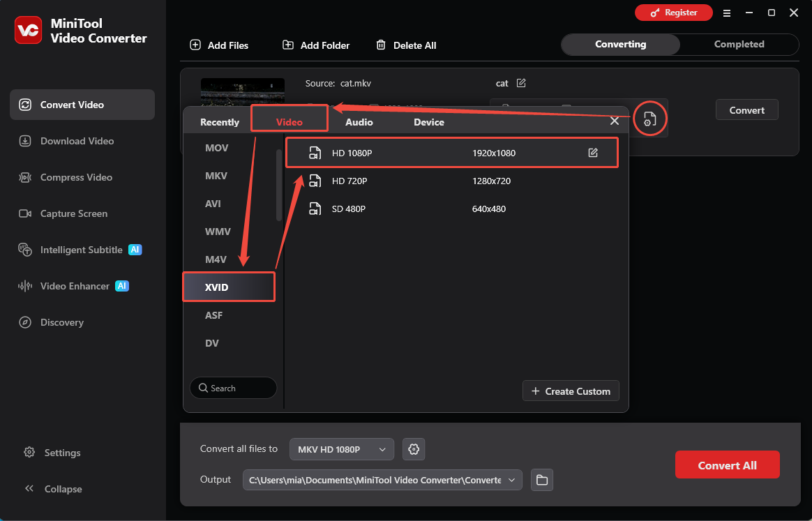Click Delete All

[x=406, y=45]
